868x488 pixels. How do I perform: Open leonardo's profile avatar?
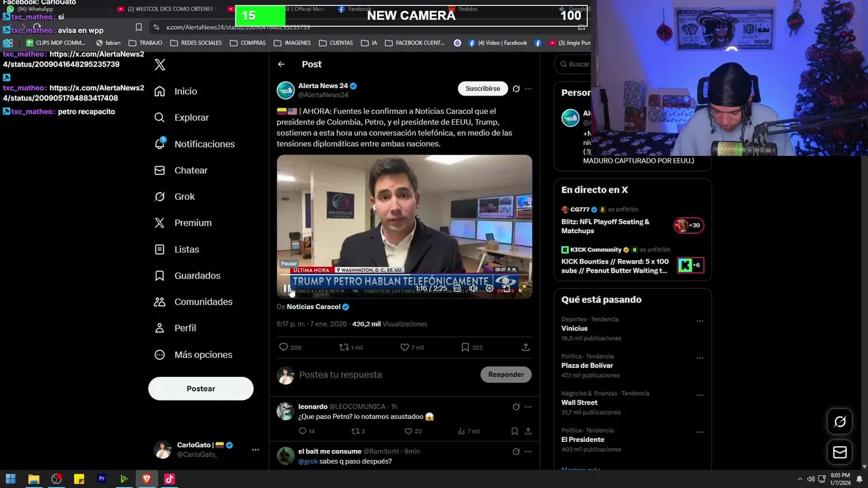tap(285, 411)
